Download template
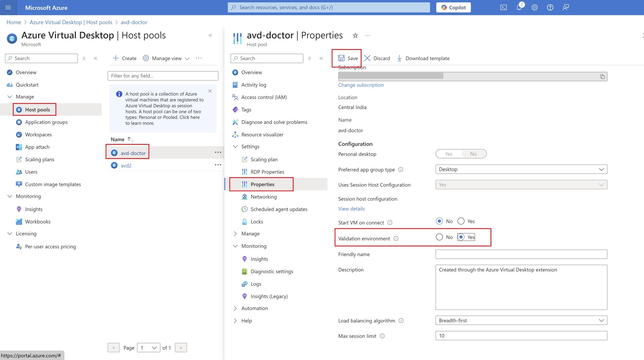Viewport: 644px width, 360px height. [423, 58]
